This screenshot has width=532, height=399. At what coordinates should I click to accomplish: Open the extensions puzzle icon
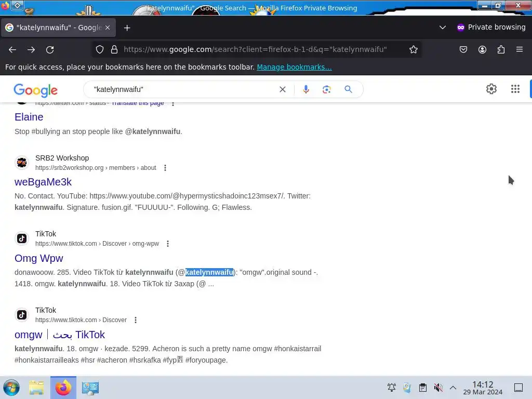tap(501, 49)
